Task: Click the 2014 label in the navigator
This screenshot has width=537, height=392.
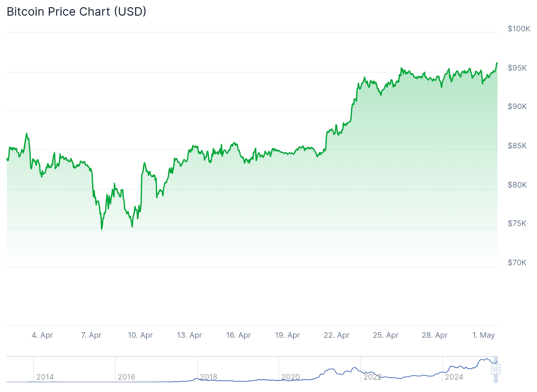Action: pyautogui.click(x=45, y=377)
